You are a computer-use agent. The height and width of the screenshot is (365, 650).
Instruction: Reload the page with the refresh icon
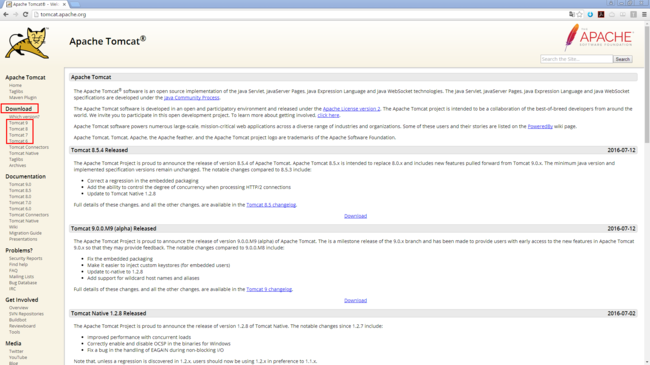pos(25,15)
